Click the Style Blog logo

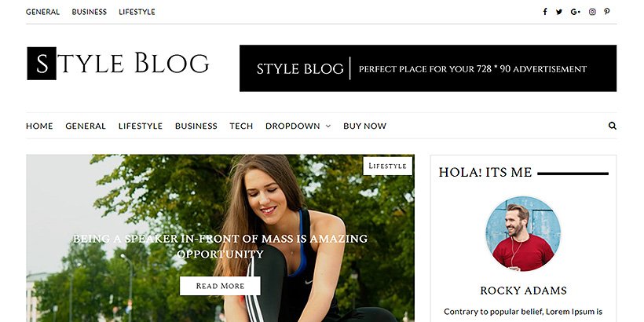[119, 64]
